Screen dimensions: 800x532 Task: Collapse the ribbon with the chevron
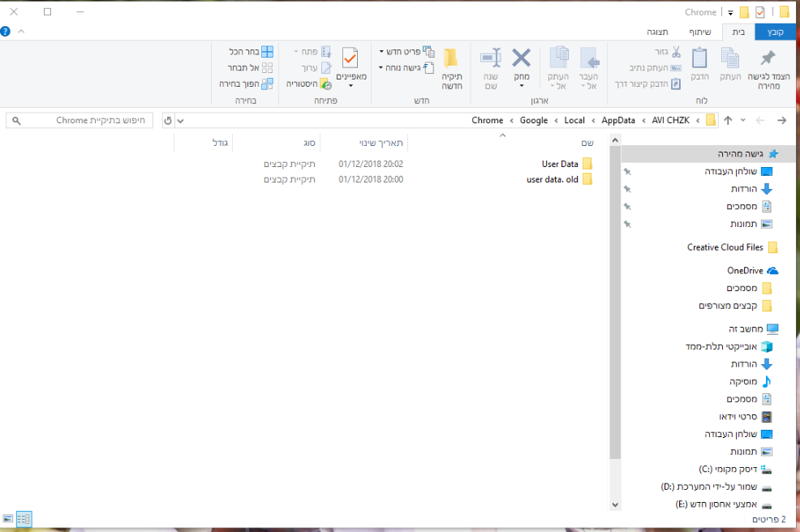(21, 32)
